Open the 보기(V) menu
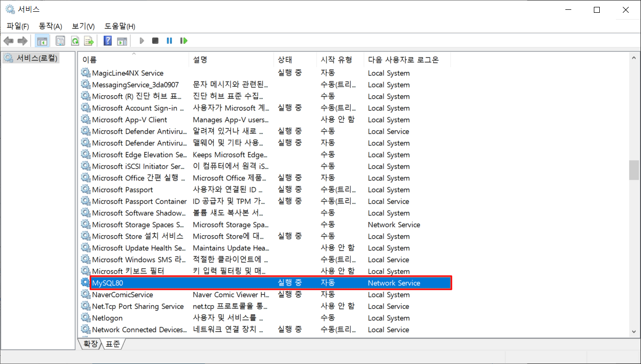 (83, 26)
